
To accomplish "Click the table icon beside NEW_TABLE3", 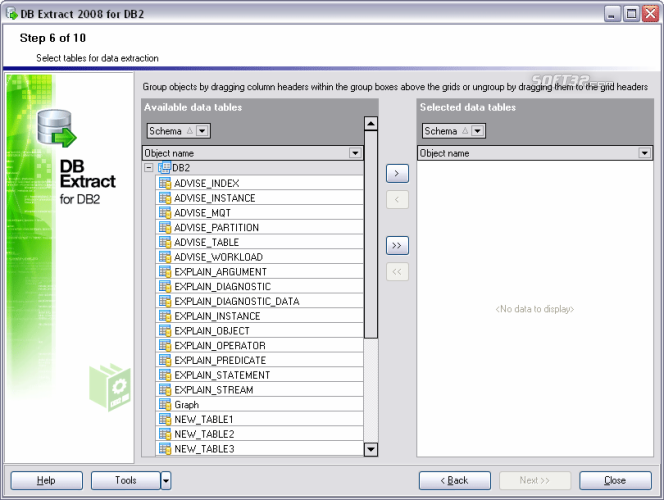I will [165, 449].
